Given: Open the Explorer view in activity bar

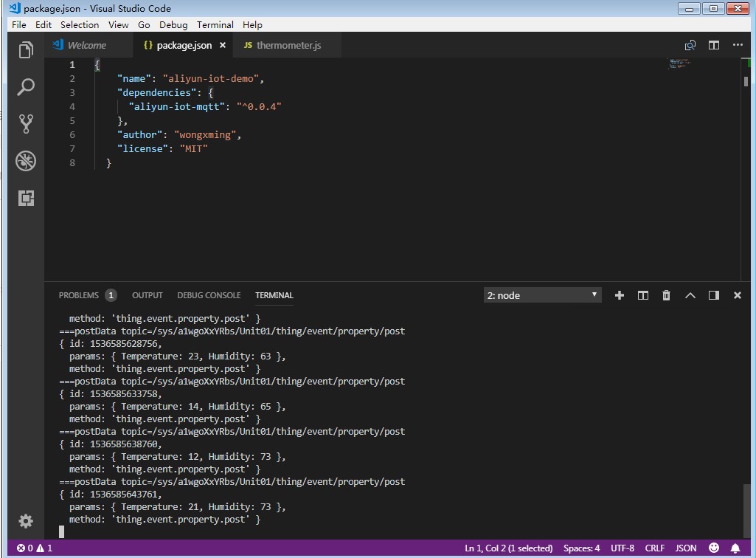Looking at the screenshot, I should 26,49.
